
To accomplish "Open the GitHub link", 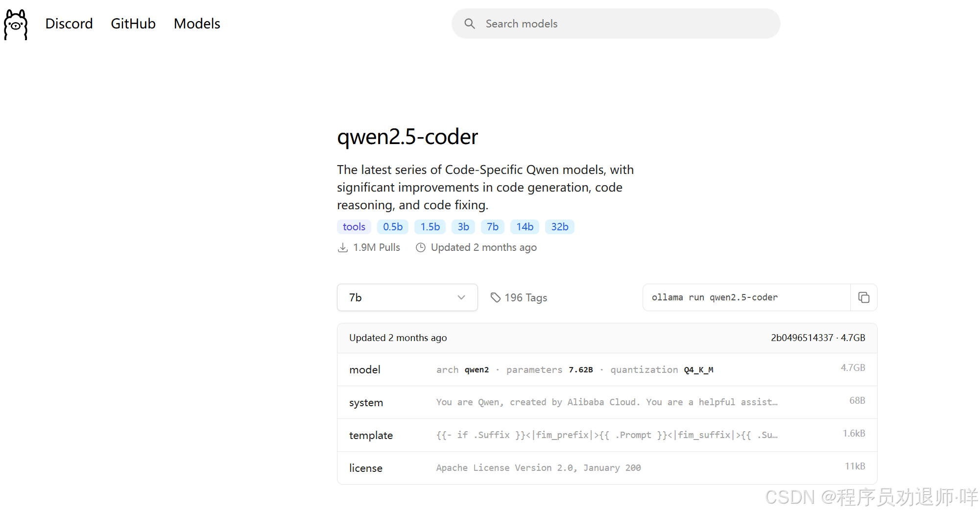I will click(x=133, y=24).
